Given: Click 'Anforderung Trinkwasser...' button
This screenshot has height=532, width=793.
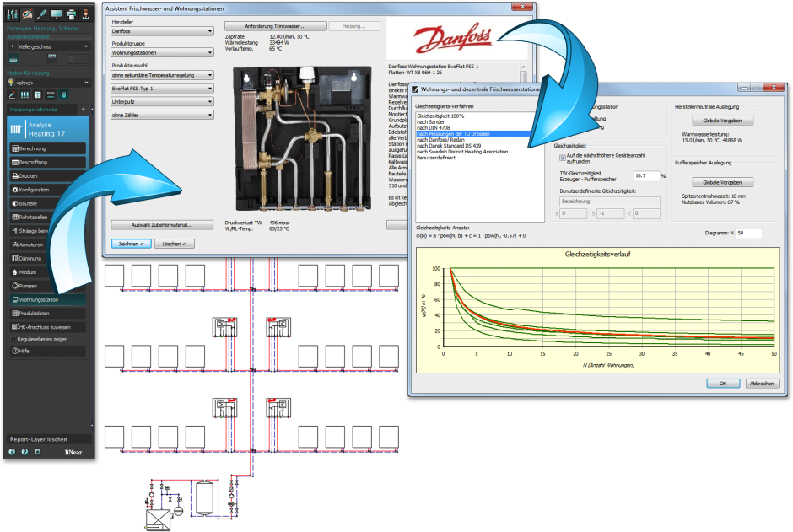Looking at the screenshot, I should (x=276, y=26).
